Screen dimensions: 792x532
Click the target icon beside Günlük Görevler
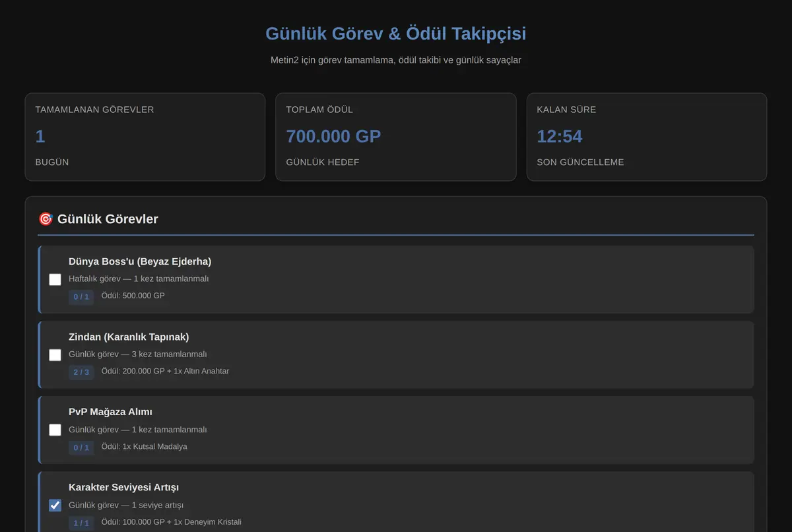coord(46,218)
